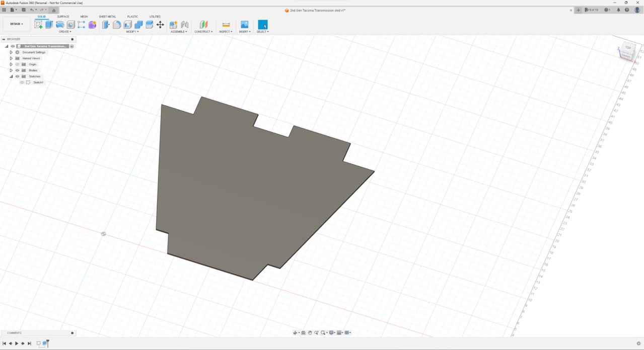Viewport: 644px width, 350px height.
Task: Open Grid and Snaps dropdown
Action: click(340, 332)
